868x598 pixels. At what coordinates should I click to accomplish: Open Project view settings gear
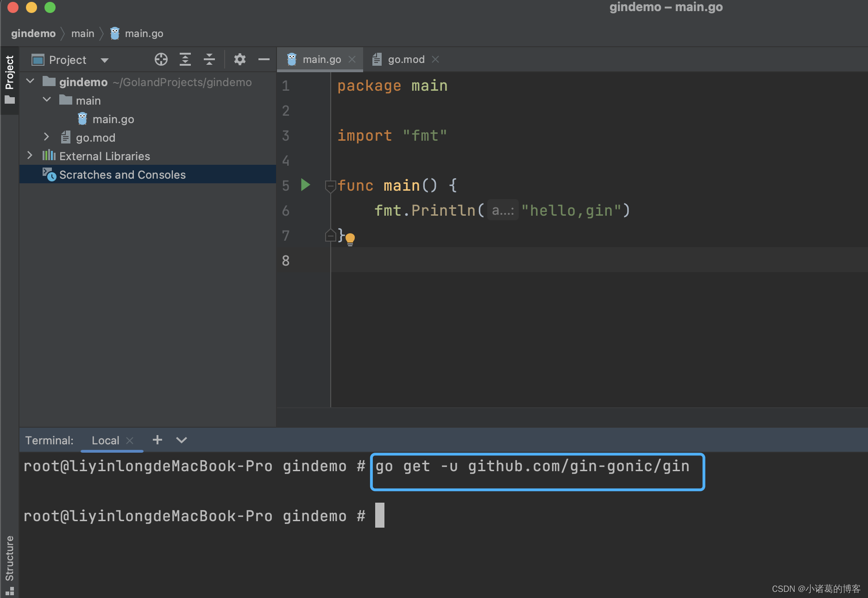[239, 59]
